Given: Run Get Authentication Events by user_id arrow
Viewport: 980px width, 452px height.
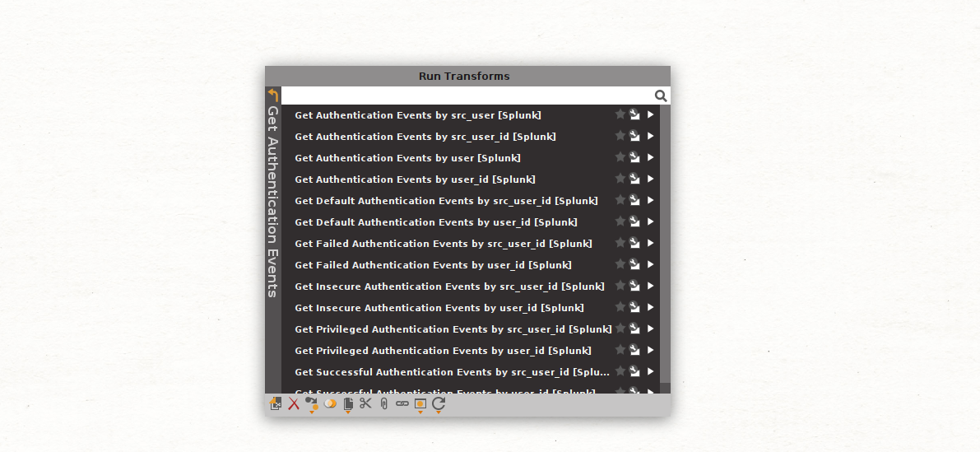Looking at the screenshot, I should coord(651,179).
